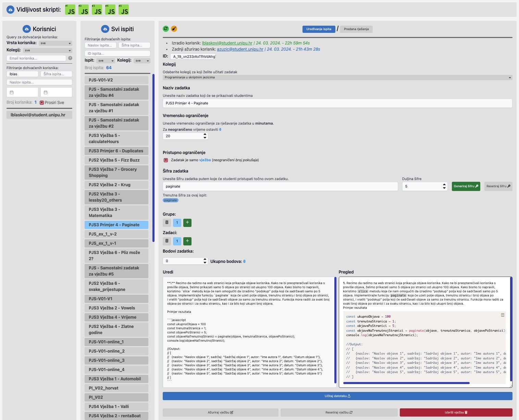Viewport: 519px width, 420px height.
Task: Click the cloud download icon beside Svi ispiti
Action: pos(106,29)
